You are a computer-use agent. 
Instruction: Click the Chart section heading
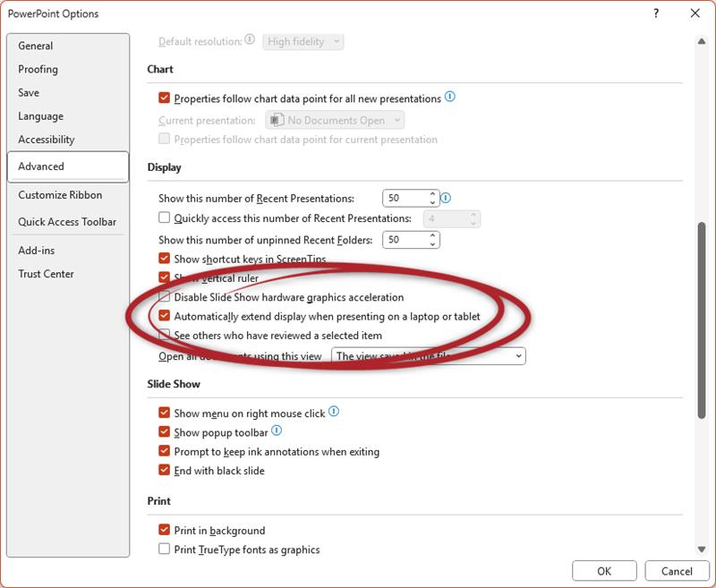[160, 70]
